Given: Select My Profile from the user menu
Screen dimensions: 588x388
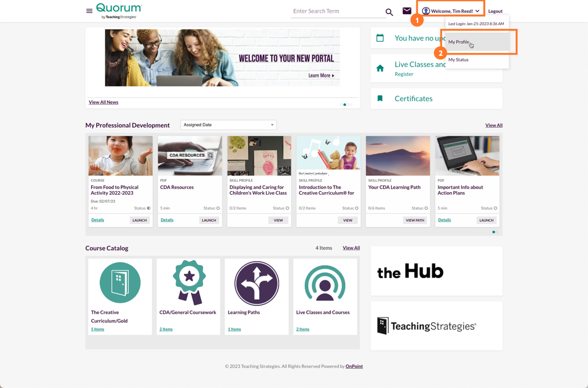Looking at the screenshot, I should tap(459, 42).
